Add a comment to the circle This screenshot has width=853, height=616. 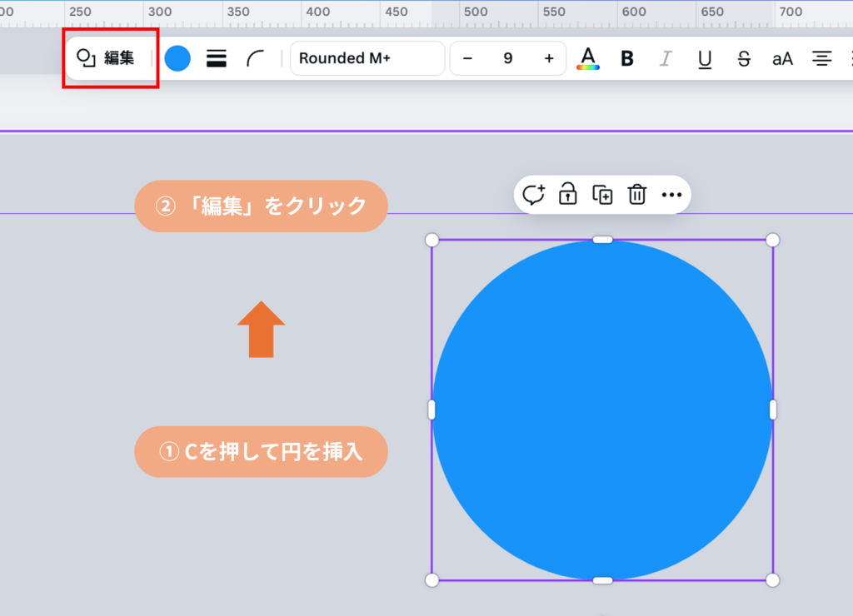click(533, 195)
